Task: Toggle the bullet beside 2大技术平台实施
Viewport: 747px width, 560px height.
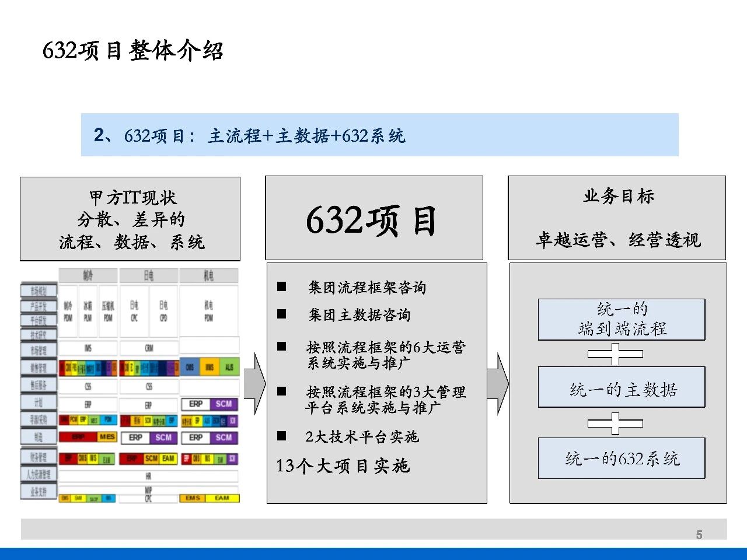Action: (281, 436)
